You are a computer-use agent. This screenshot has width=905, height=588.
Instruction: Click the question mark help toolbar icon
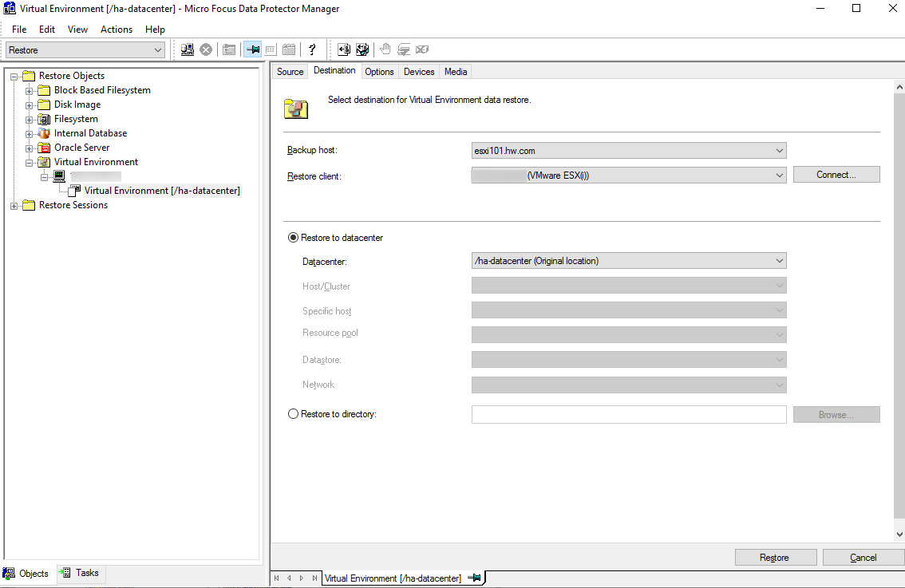(312, 49)
